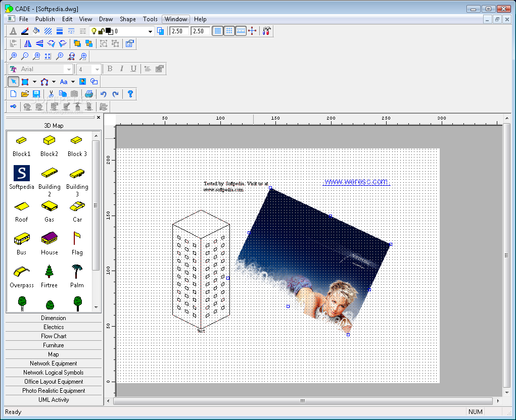The height and width of the screenshot is (420, 516).
Task: Open the Draw menu
Action: (x=106, y=19)
